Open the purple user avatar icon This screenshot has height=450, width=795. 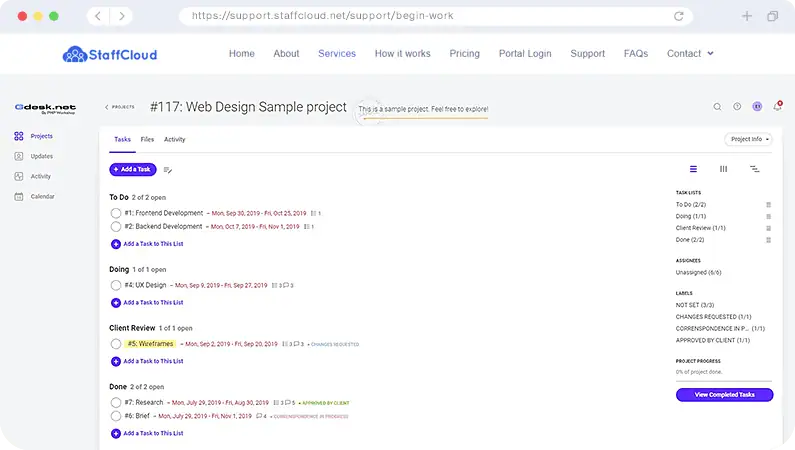(757, 106)
